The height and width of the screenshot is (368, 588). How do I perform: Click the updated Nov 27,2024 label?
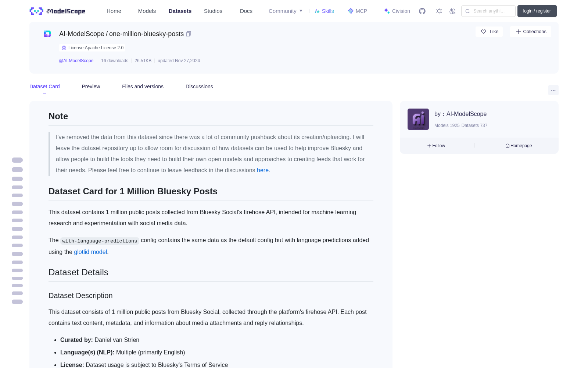coord(179,61)
